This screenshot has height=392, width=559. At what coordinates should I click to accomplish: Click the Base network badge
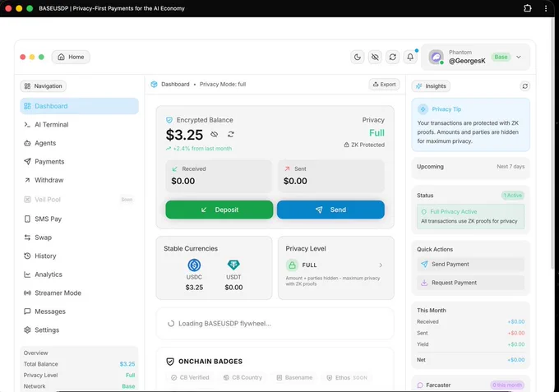click(x=501, y=57)
